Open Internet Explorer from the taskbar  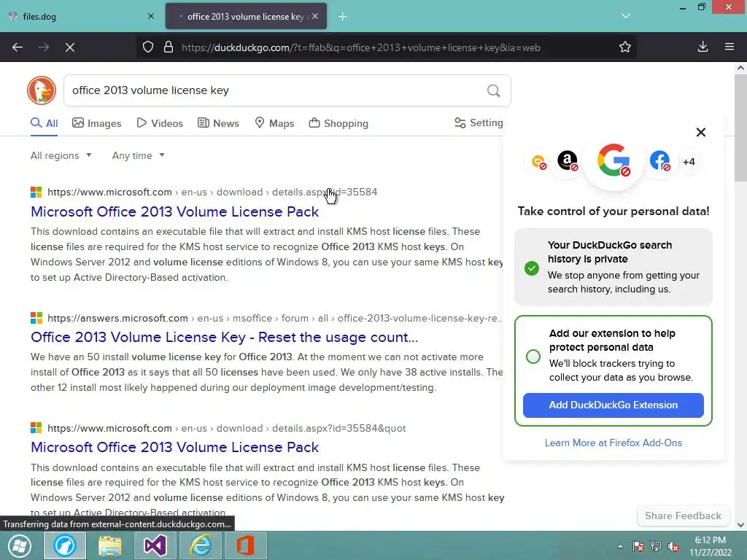click(x=201, y=545)
